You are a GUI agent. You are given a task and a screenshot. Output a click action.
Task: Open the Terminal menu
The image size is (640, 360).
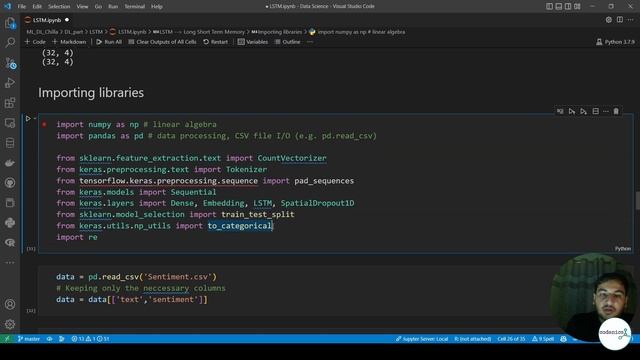click(135, 7)
